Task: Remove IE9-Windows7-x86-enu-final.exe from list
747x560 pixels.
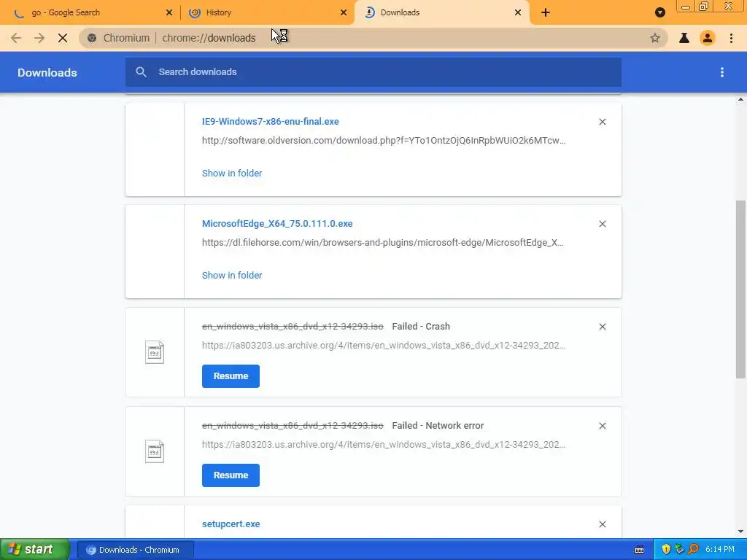Action: point(602,122)
